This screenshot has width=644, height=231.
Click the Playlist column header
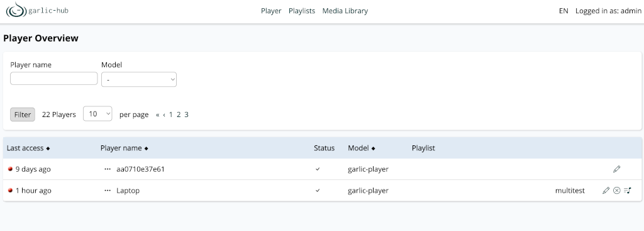pos(423,148)
